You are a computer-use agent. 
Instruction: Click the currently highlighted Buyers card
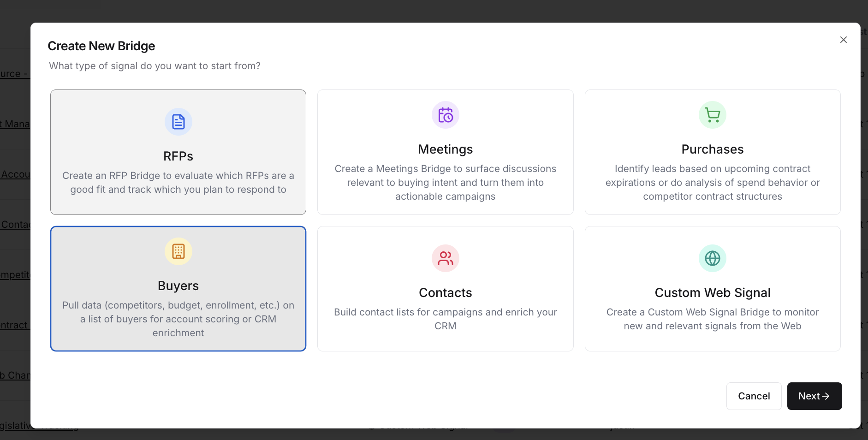(x=178, y=289)
